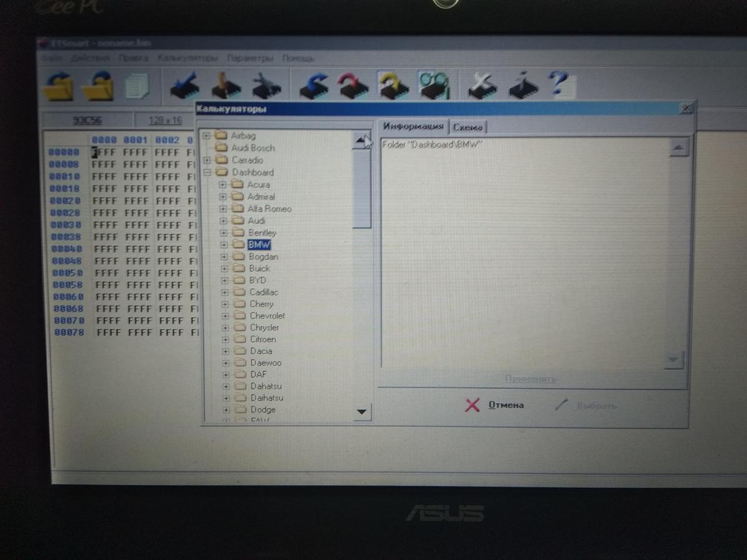
Task: Click the tree list scrollbar thumb
Action: click(x=362, y=189)
